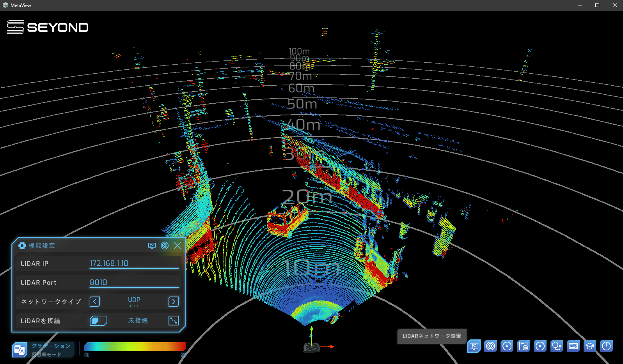Open the graduation cap tutorial icon
The height and width of the screenshot is (364, 623).
(590, 346)
